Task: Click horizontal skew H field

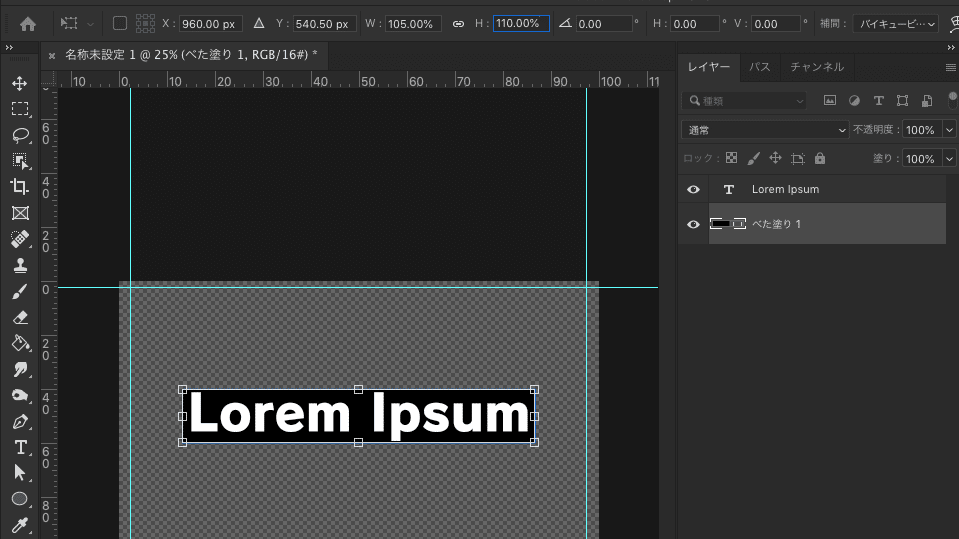Action: coord(694,24)
